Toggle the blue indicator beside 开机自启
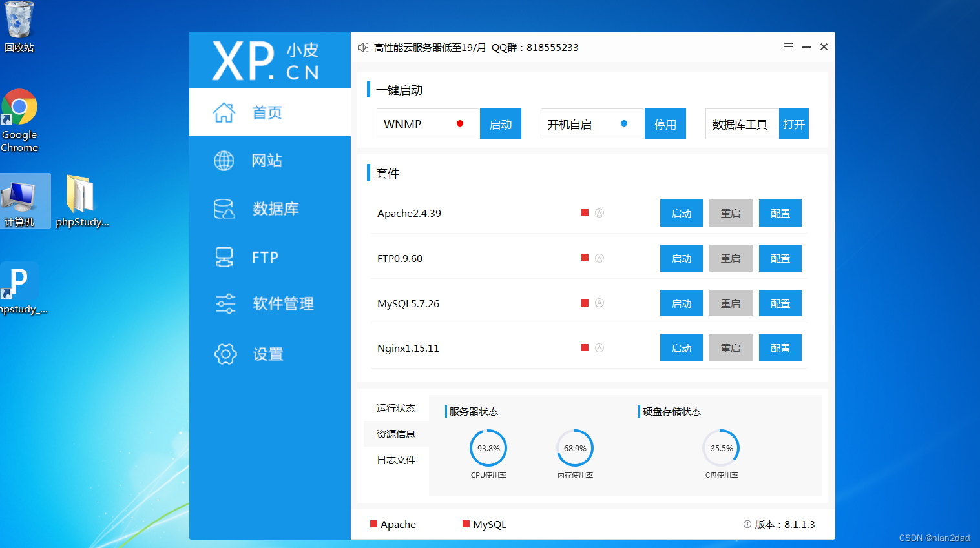 pyautogui.click(x=623, y=122)
